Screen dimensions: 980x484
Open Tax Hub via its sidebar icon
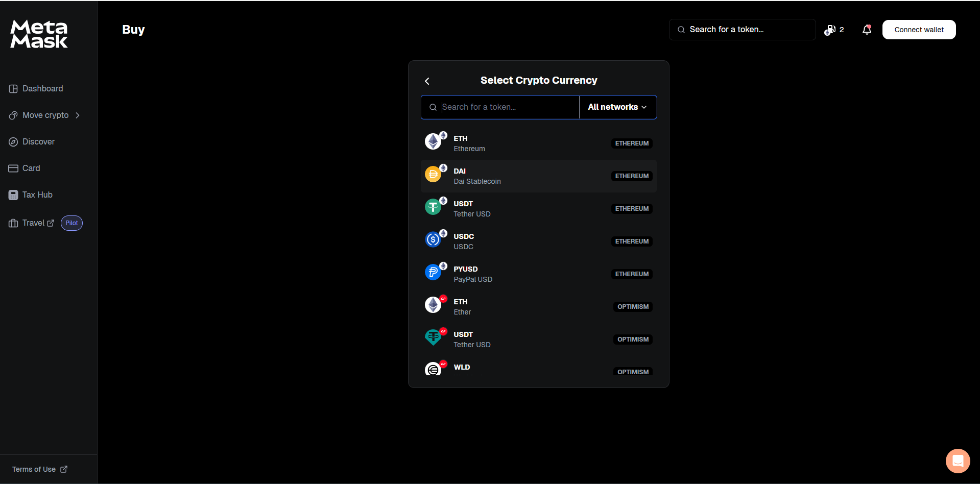click(x=13, y=195)
